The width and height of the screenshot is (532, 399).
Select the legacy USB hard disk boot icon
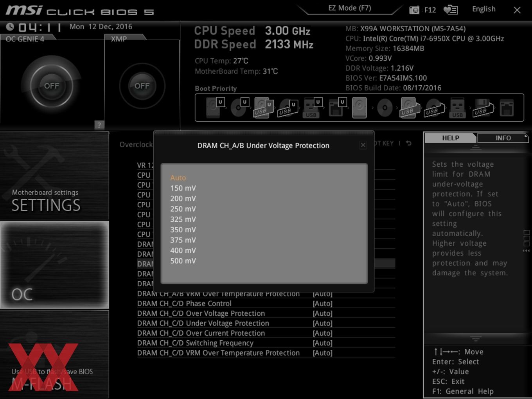pyautogui.click(x=409, y=108)
